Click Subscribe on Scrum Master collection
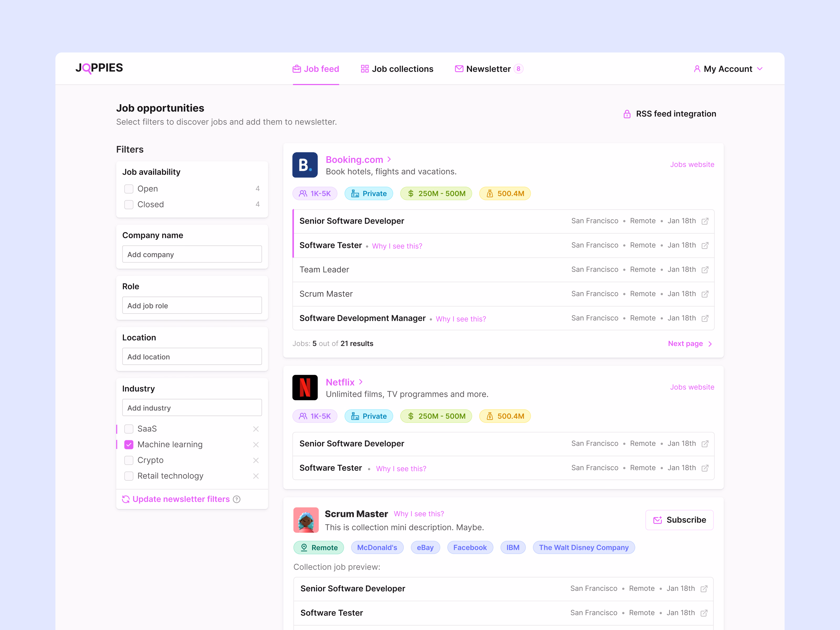 [679, 520]
